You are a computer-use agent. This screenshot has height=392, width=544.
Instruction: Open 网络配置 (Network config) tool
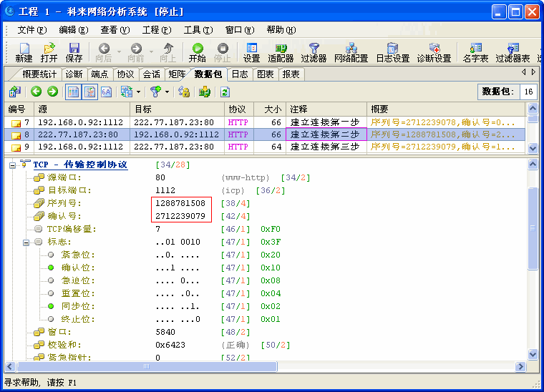(351, 52)
